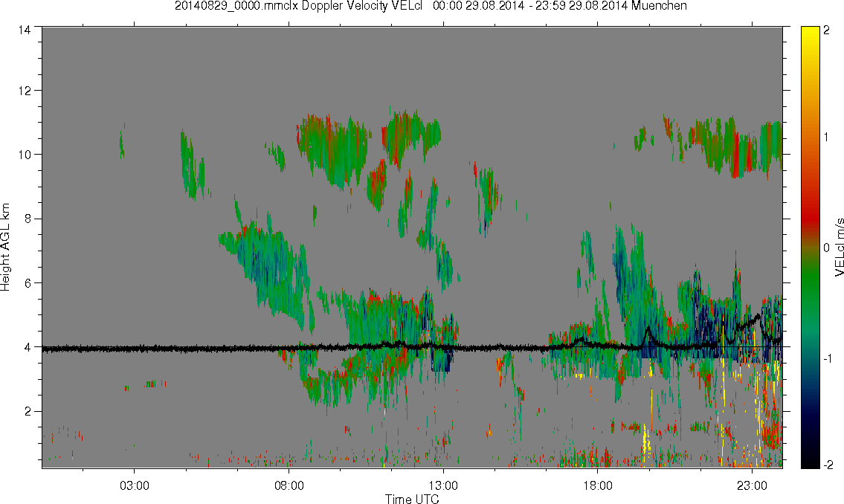
Task: Click the height axis label 12
Action: click(25, 91)
